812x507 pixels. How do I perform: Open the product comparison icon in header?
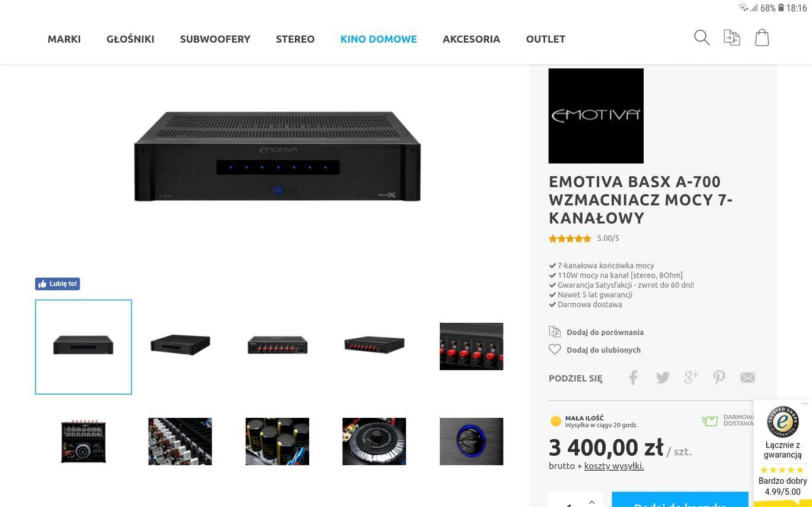pyautogui.click(x=732, y=37)
